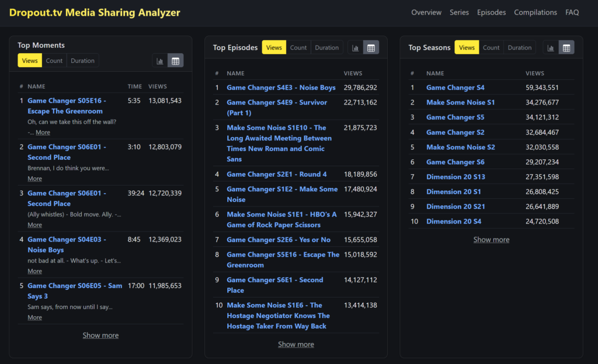Open the Series navigation item
The width and height of the screenshot is (598, 364).
click(459, 12)
